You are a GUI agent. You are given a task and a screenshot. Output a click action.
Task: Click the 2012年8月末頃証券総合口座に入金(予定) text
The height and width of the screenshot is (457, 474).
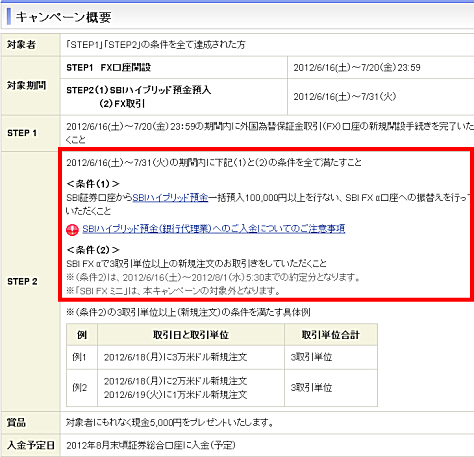click(151, 445)
